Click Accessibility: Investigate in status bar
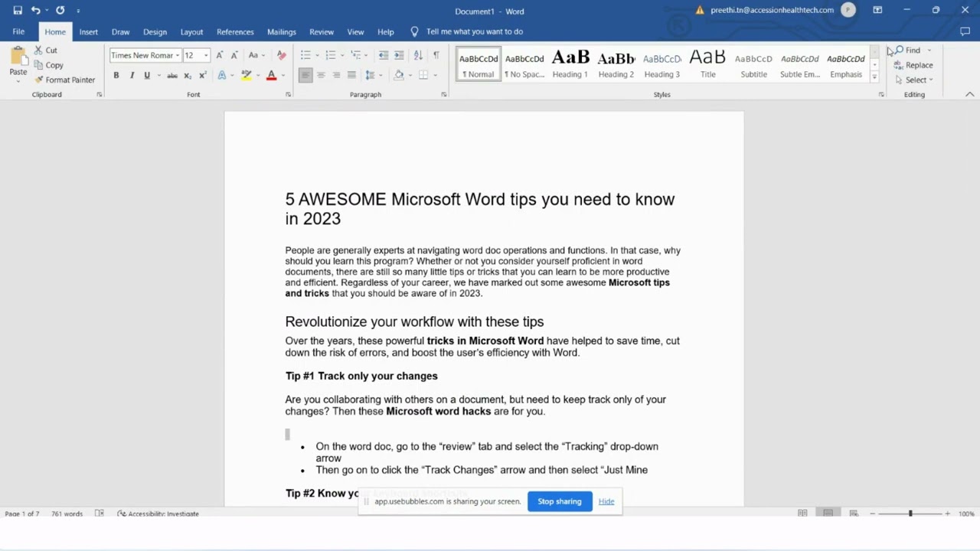980x551 pixels. pyautogui.click(x=158, y=514)
